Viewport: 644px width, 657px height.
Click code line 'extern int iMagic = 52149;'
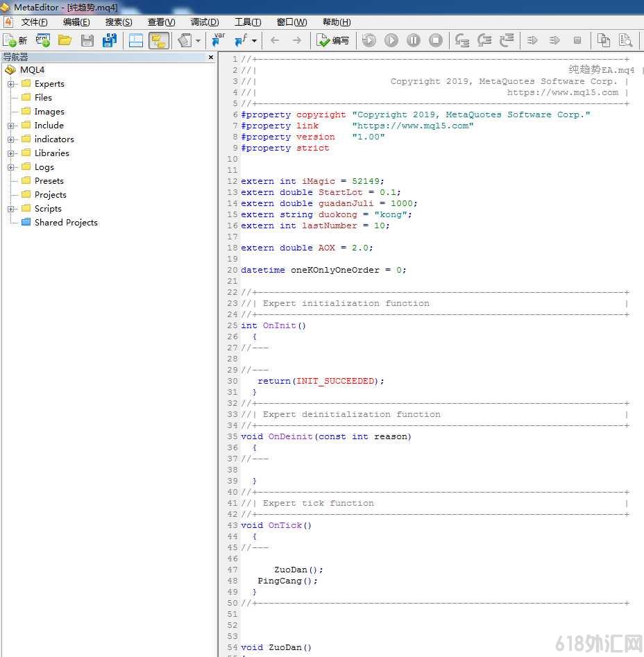tap(312, 181)
